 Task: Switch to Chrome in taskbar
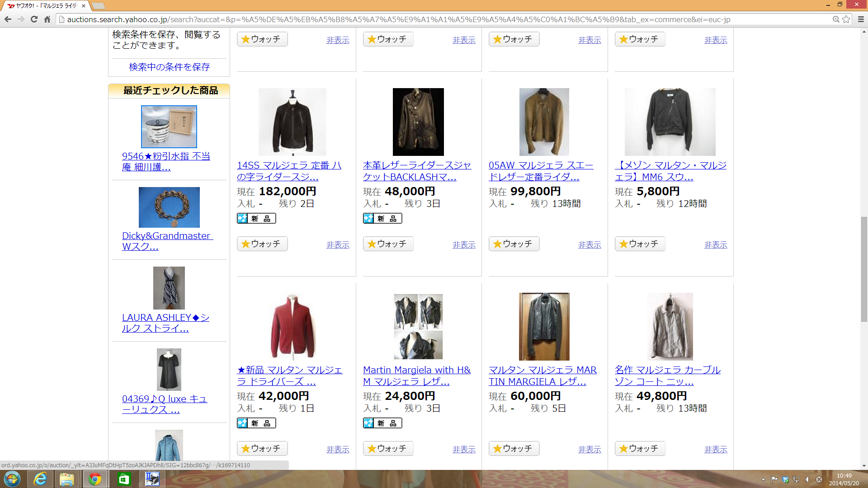pos(95,479)
